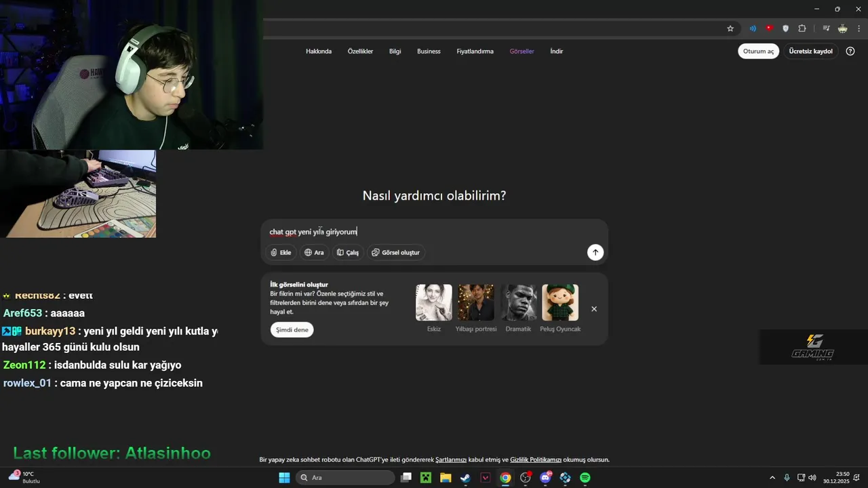Open the Şartlarımızı terms link

[451, 460]
